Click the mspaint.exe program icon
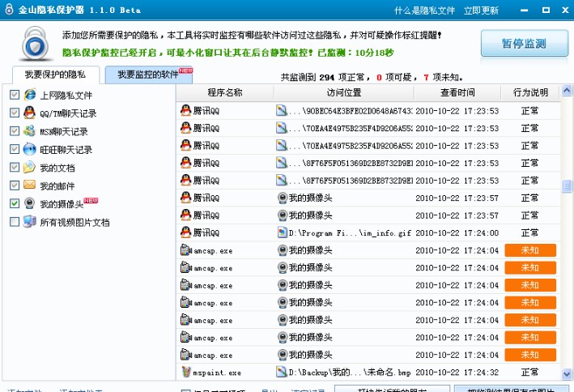 click(x=186, y=372)
